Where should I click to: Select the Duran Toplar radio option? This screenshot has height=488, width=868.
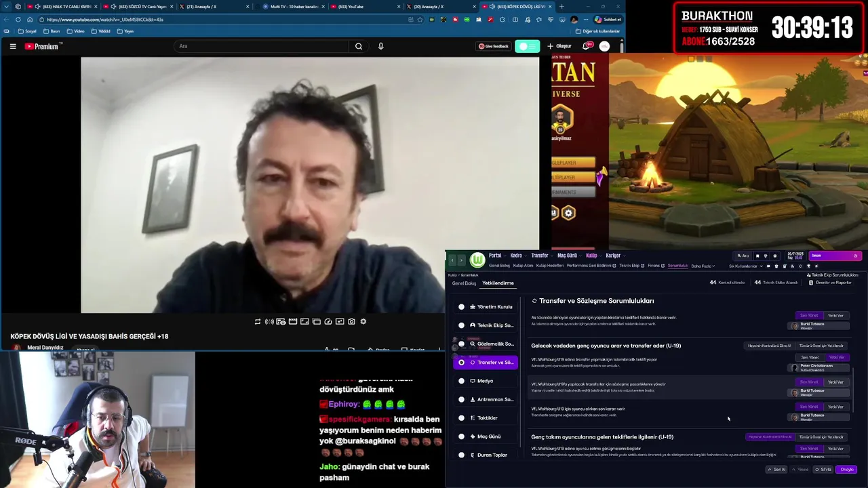click(x=462, y=455)
